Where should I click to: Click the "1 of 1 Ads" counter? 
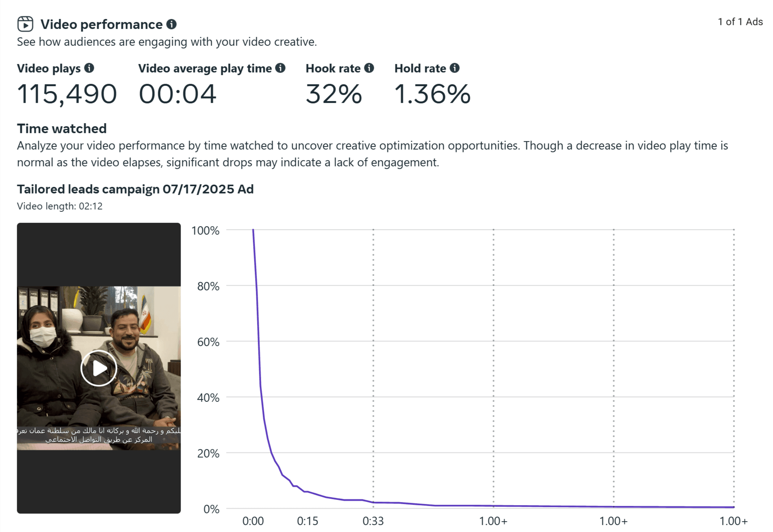click(740, 22)
